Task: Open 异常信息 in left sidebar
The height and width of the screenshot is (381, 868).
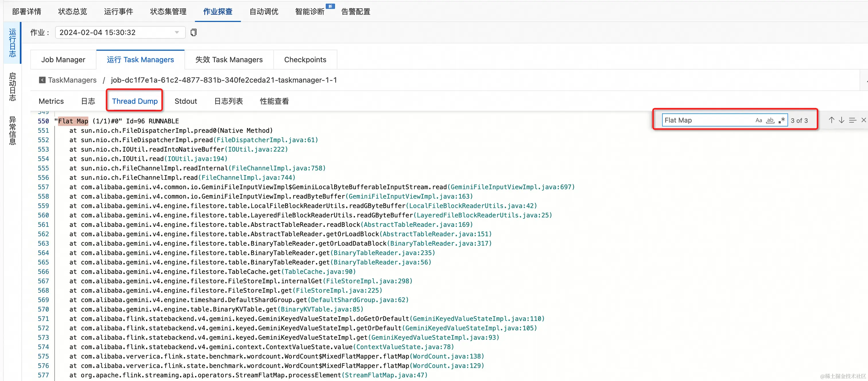Action: (12, 130)
